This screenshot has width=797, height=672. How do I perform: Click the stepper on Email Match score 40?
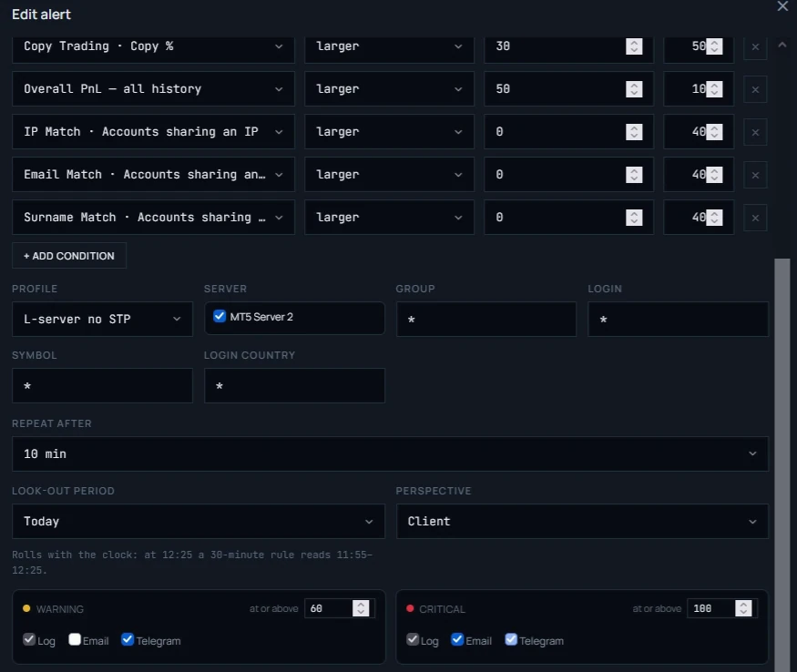714,174
